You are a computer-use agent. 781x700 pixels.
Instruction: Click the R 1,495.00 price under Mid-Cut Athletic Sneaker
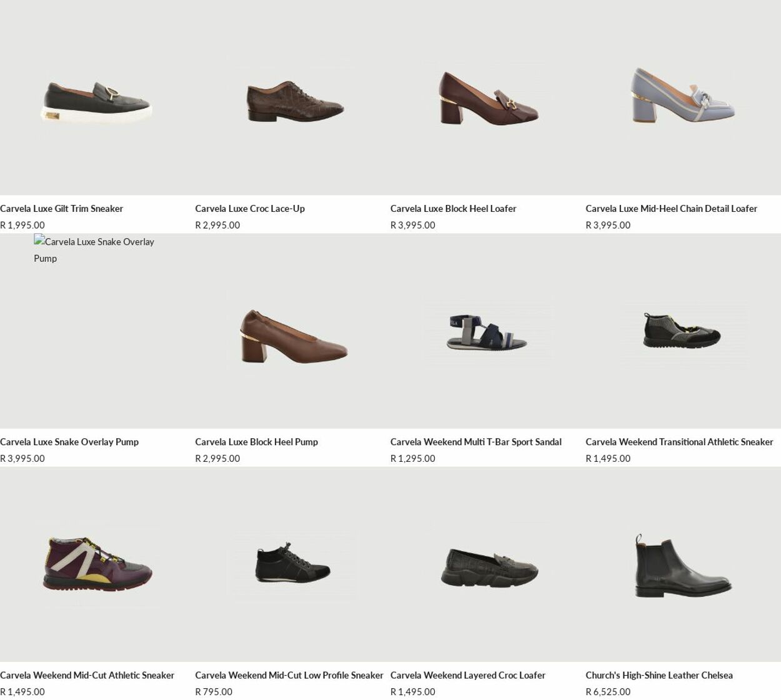[x=22, y=692]
